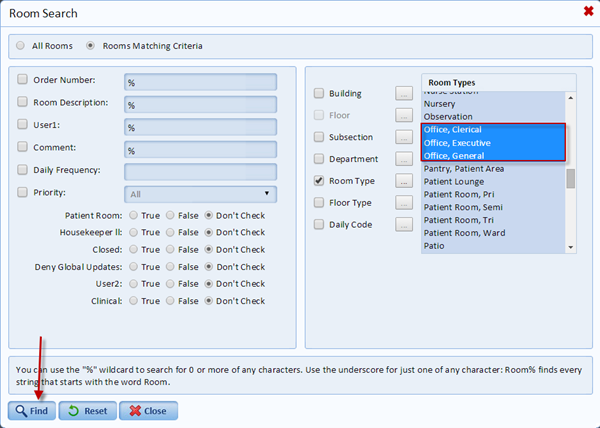Screen dimensions: 600x428
Task: Uncheck the Room Type checkbox
Action: pos(319,181)
